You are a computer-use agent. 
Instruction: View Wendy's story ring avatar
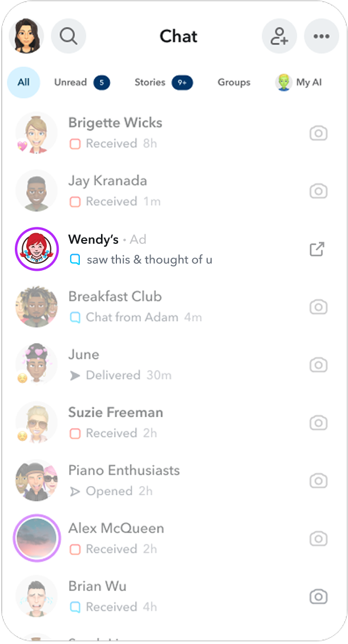37,249
